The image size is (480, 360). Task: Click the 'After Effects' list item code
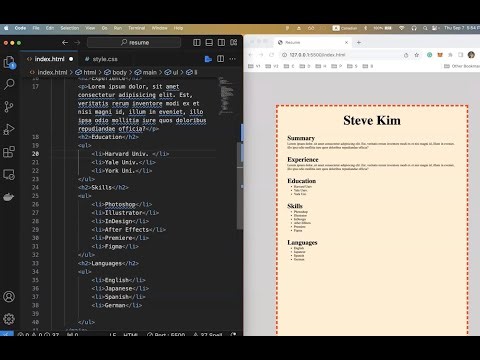pyautogui.click(x=128, y=229)
